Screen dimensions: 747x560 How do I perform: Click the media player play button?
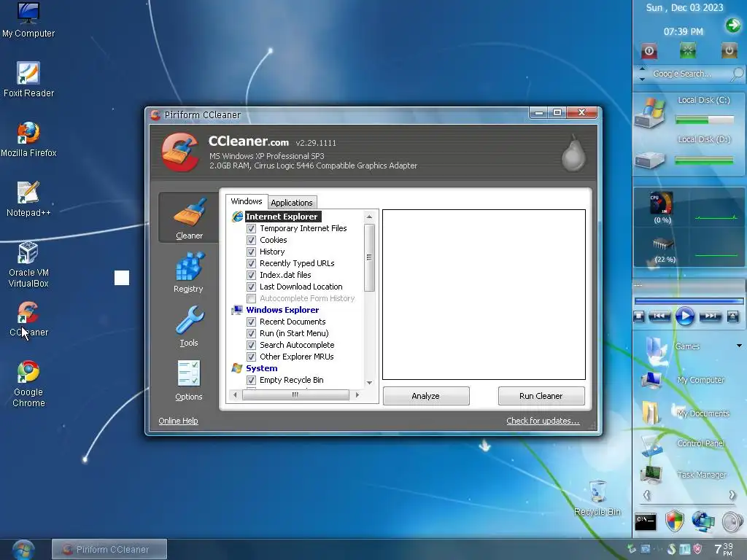(684, 316)
